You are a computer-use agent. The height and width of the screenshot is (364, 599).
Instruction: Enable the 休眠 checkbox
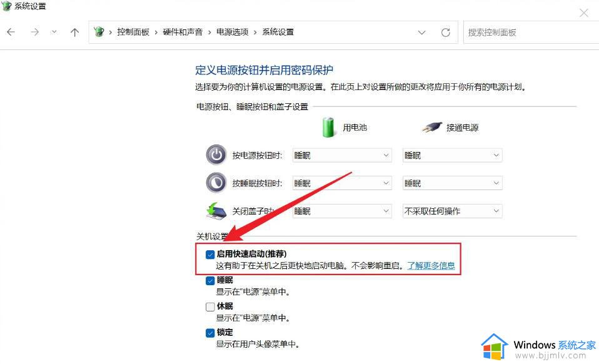tap(210, 306)
